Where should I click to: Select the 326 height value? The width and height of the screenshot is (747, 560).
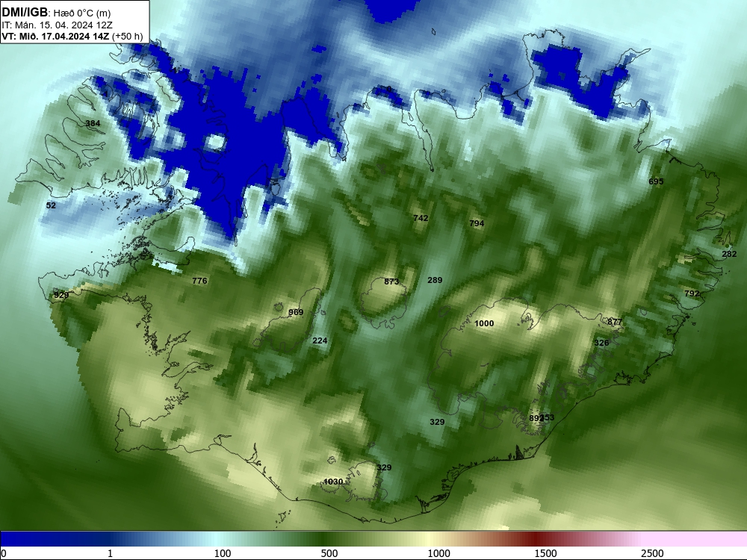[x=601, y=343]
